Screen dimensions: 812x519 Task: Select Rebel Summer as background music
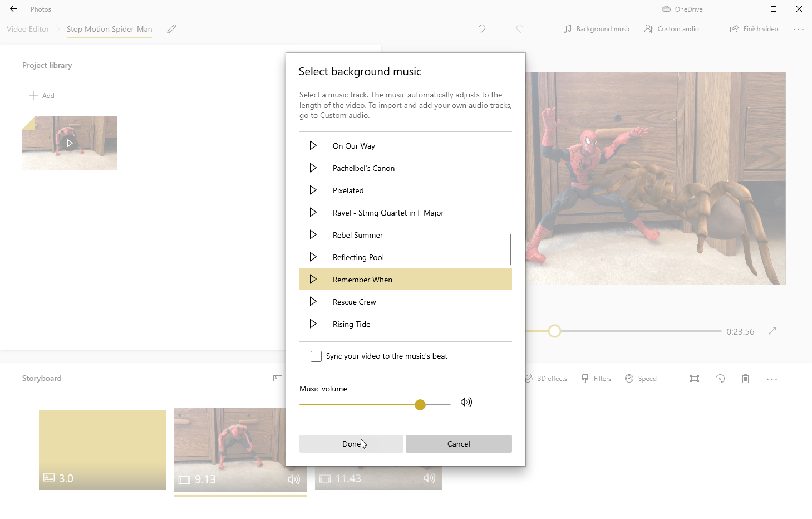405,235
